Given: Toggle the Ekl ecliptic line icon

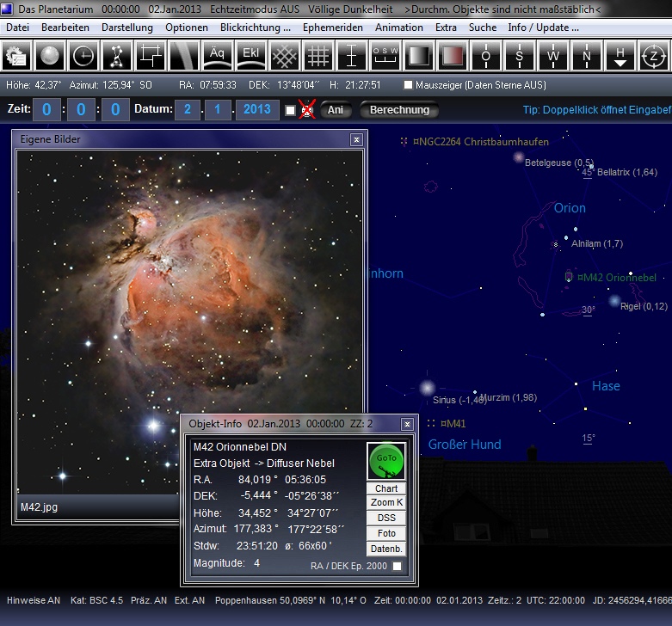Looking at the screenshot, I should [250, 57].
